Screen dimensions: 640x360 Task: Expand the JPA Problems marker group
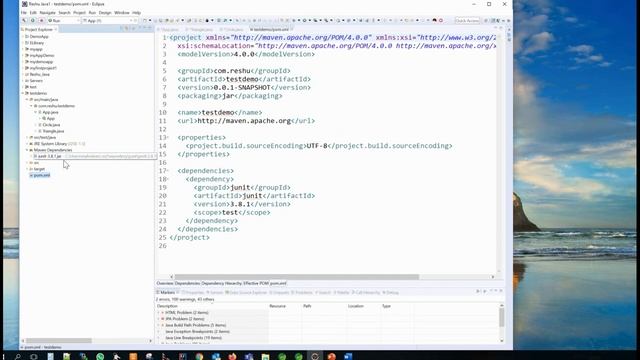(159, 319)
